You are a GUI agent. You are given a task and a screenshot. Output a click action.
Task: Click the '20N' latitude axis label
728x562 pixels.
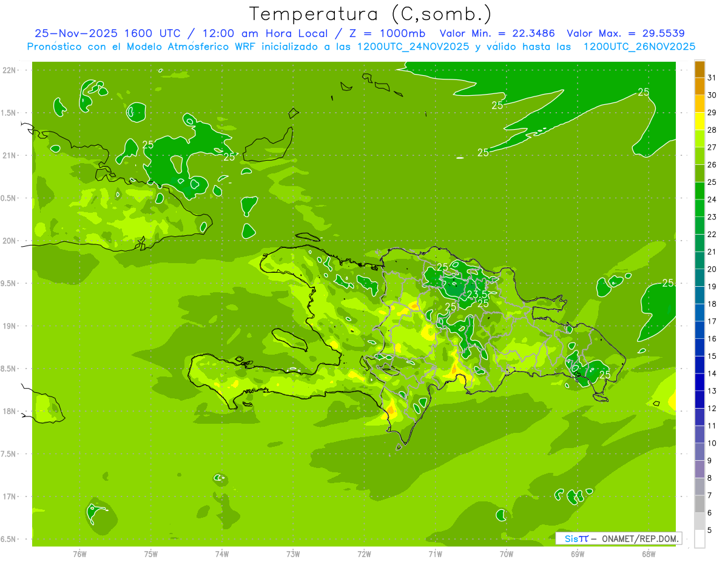point(10,241)
